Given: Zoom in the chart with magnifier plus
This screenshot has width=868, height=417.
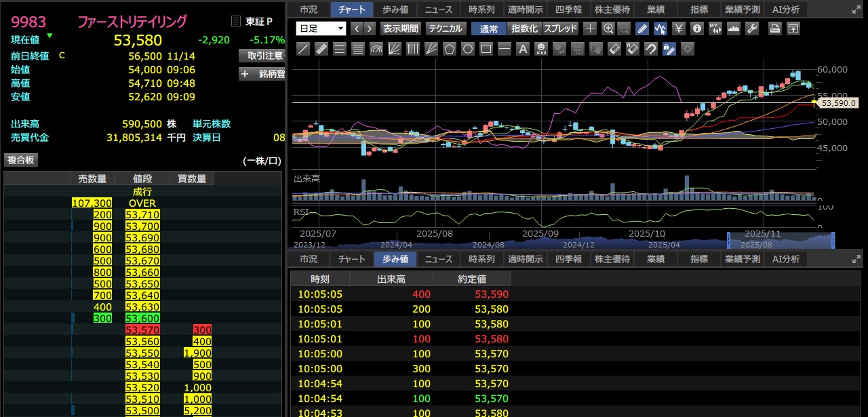Looking at the screenshot, I should (608, 28).
